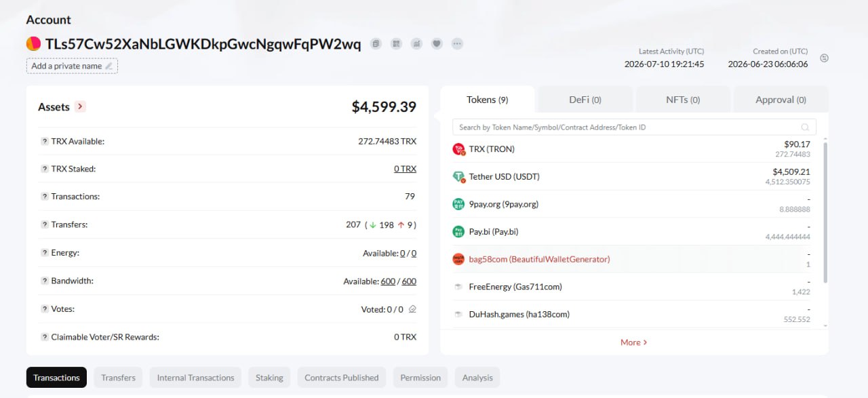Click the TRX (TRON) token name
The width and height of the screenshot is (868, 398).
pos(492,149)
